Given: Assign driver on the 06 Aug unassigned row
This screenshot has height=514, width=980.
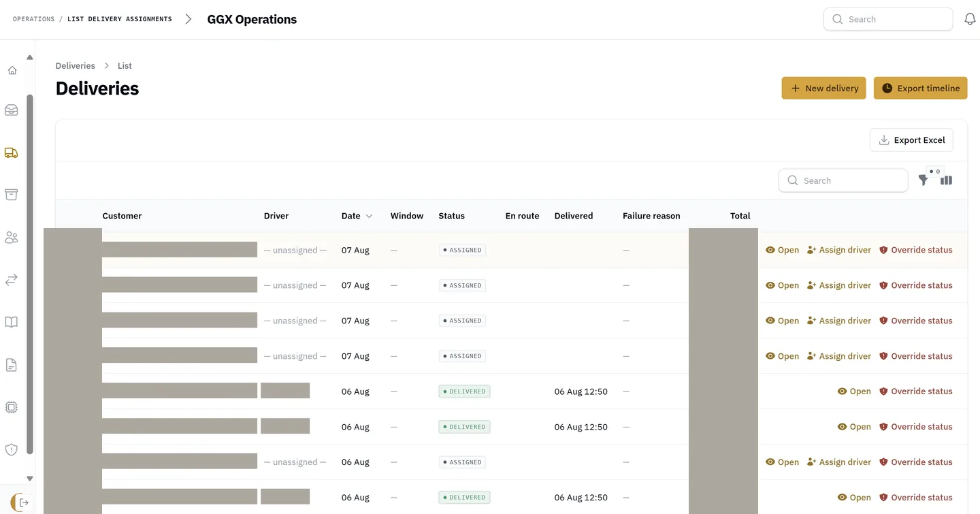Looking at the screenshot, I should click(x=839, y=462).
